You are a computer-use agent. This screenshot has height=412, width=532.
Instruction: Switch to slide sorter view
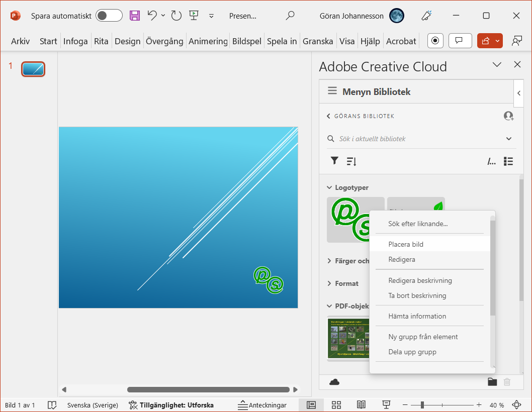[x=336, y=405]
